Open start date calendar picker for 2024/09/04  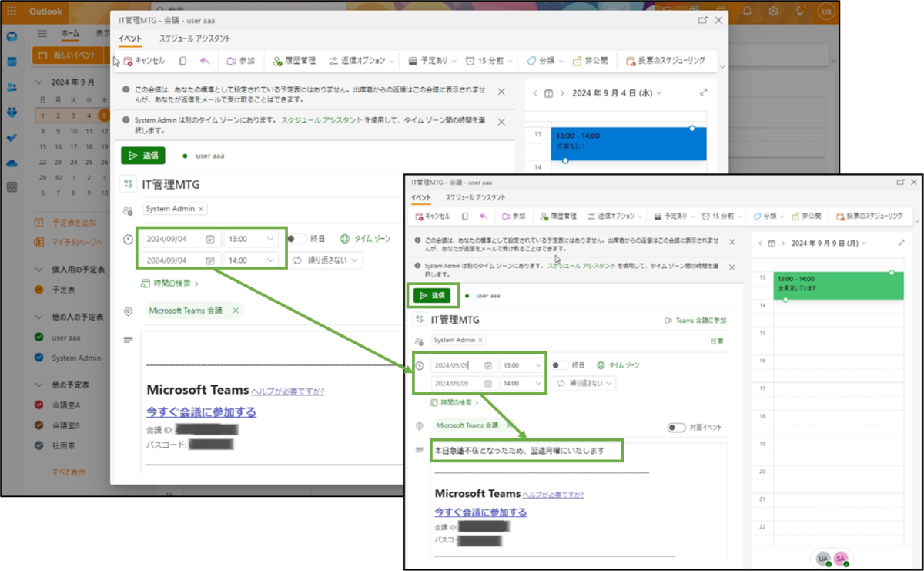[210, 239]
